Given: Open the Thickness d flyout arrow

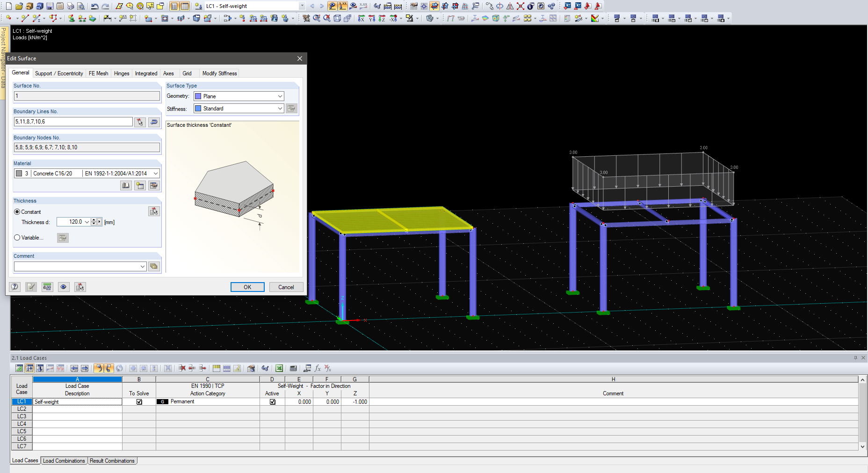Looking at the screenshot, I should pyautogui.click(x=100, y=222).
